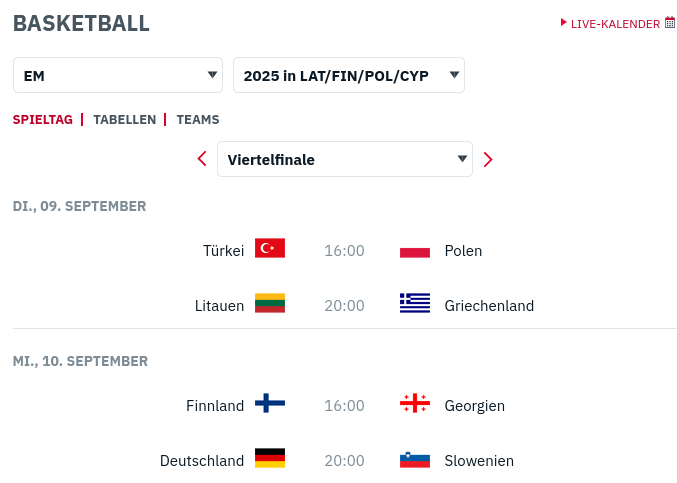Open the Deutschland team link
The image size is (677, 483).
click(x=202, y=460)
